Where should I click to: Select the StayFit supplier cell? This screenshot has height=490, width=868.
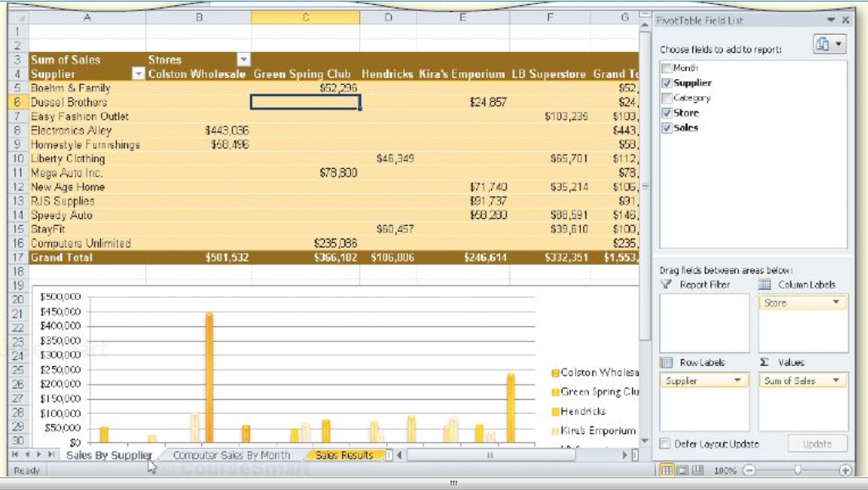[87, 229]
